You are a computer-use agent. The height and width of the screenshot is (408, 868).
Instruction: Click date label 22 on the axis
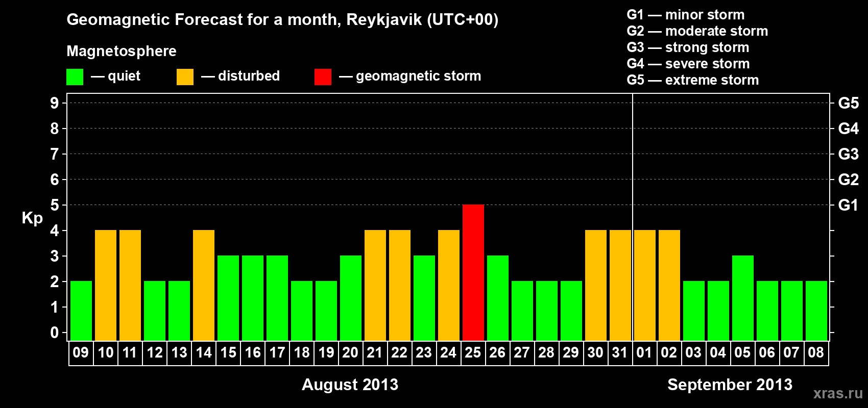click(399, 353)
